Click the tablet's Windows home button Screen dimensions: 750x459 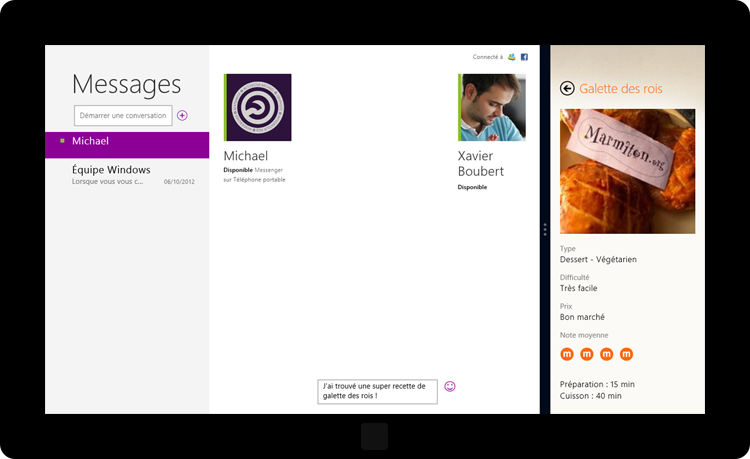point(375,436)
